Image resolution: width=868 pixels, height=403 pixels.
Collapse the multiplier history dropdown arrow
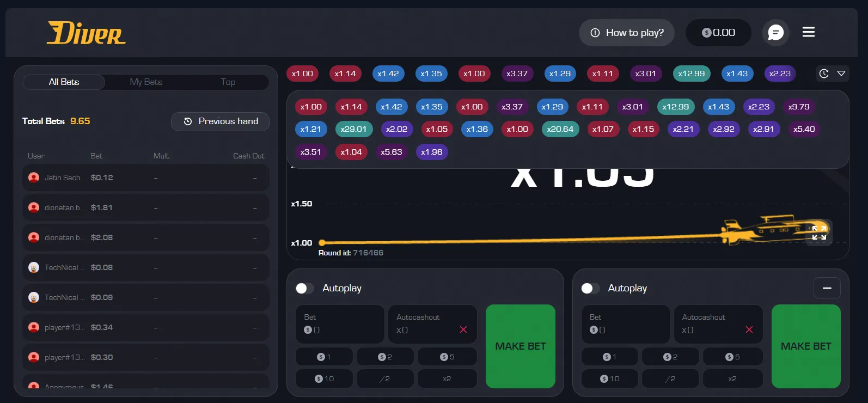point(841,74)
